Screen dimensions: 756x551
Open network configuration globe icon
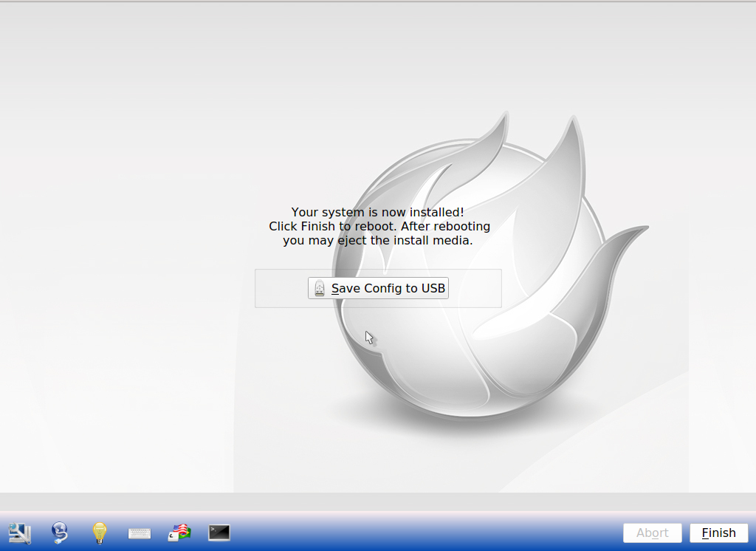coord(60,533)
